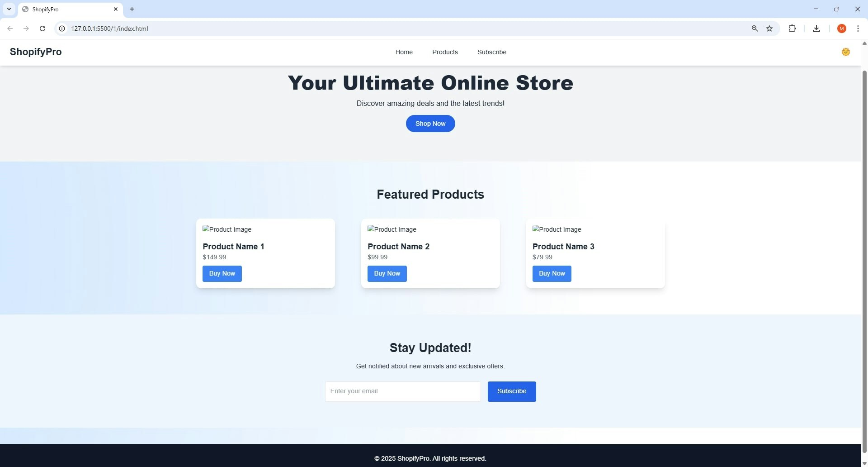Click Shop Now
The image size is (868, 467).
(430, 123)
